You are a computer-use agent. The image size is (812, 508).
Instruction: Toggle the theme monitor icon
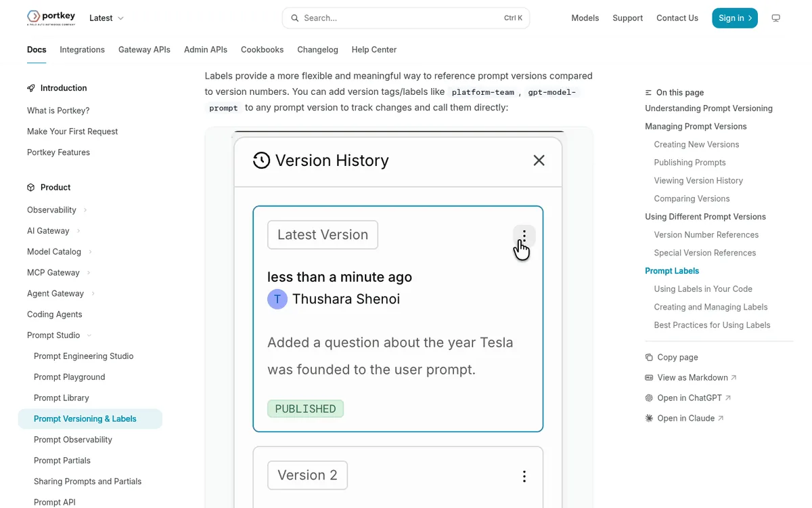coord(776,18)
